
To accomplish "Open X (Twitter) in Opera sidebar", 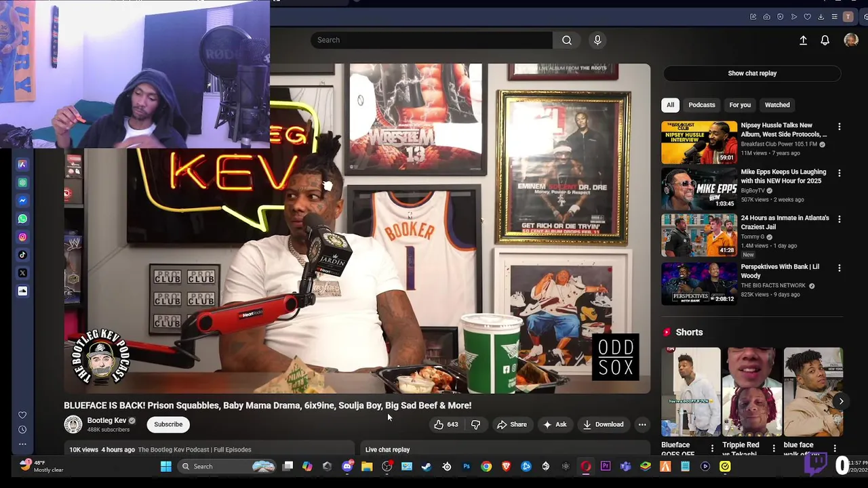I will click(x=22, y=273).
